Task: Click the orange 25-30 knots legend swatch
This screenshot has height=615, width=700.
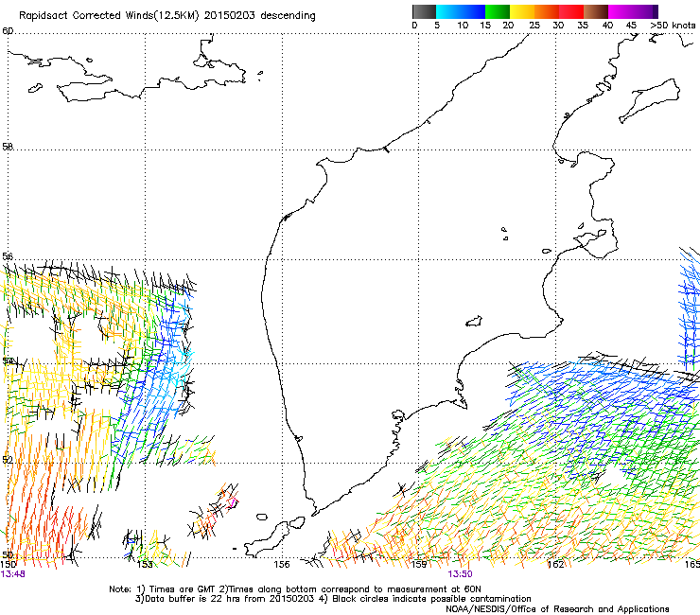Action: click(547, 11)
